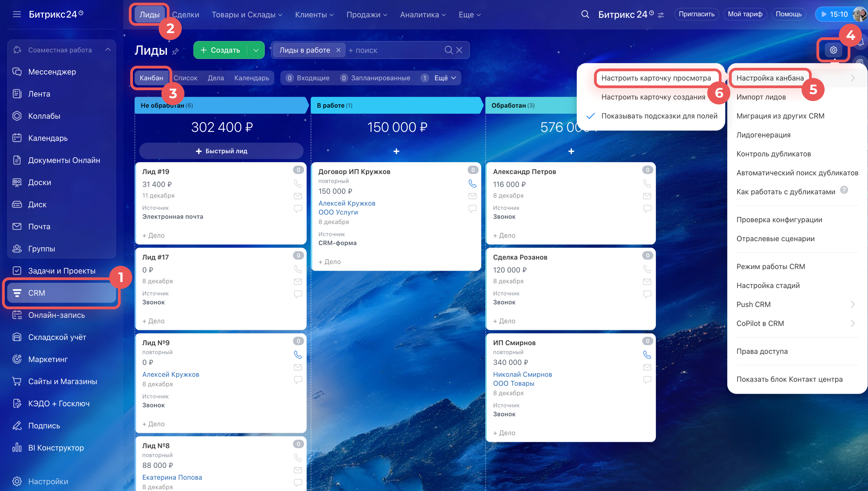Click chat icon on Александр Петров card
Viewport: 868px width, 491px height.
pyautogui.click(x=647, y=208)
